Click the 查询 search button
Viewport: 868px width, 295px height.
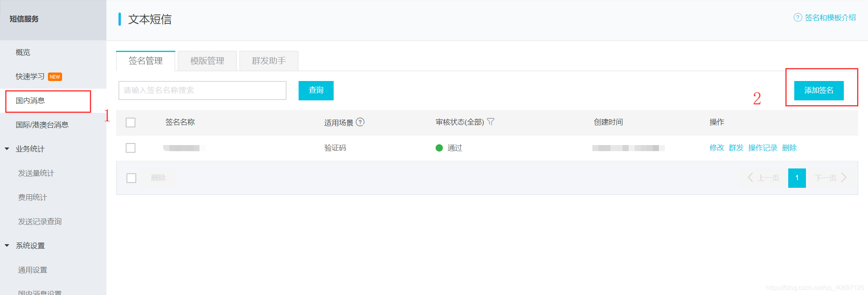(x=316, y=90)
